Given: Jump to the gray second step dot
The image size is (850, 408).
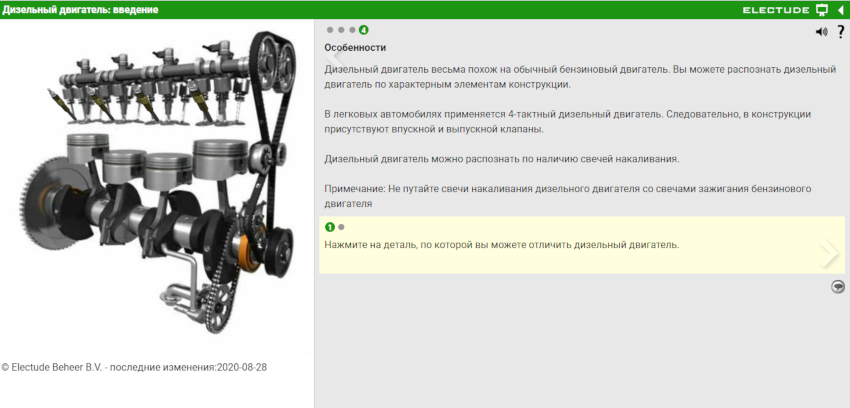Looking at the screenshot, I should 341,227.
